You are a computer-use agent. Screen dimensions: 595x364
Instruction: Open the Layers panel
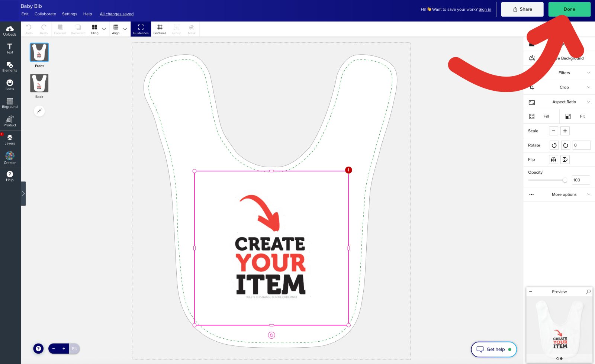tap(10, 140)
